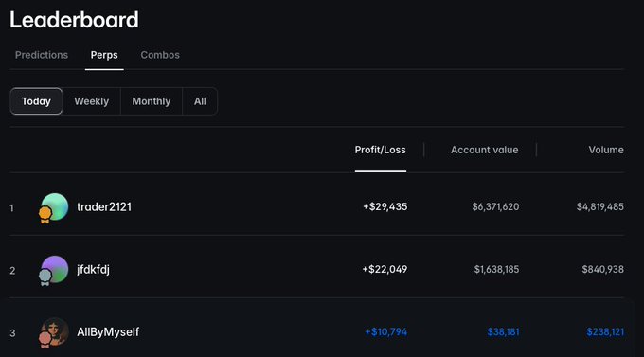Click the $38,181 account value
This screenshot has height=357, width=644.
(503, 332)
